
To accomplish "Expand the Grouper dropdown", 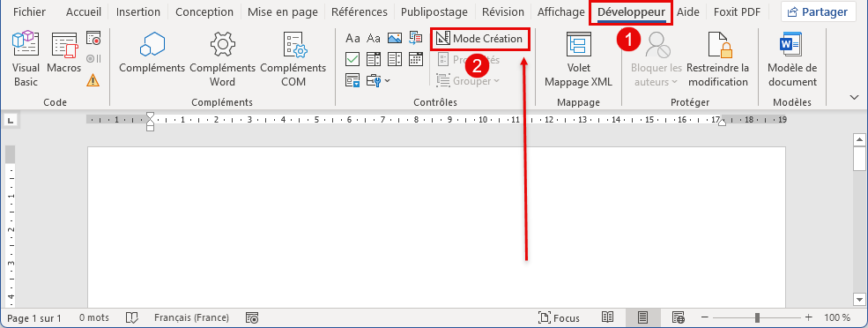I will (x=468, y=81).
